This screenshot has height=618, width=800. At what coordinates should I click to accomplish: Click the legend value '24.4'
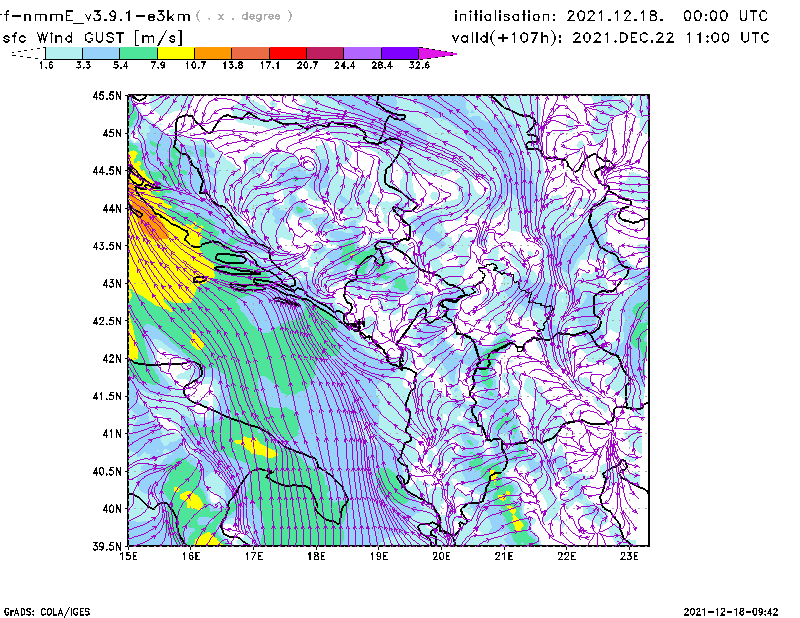(344, 65)
